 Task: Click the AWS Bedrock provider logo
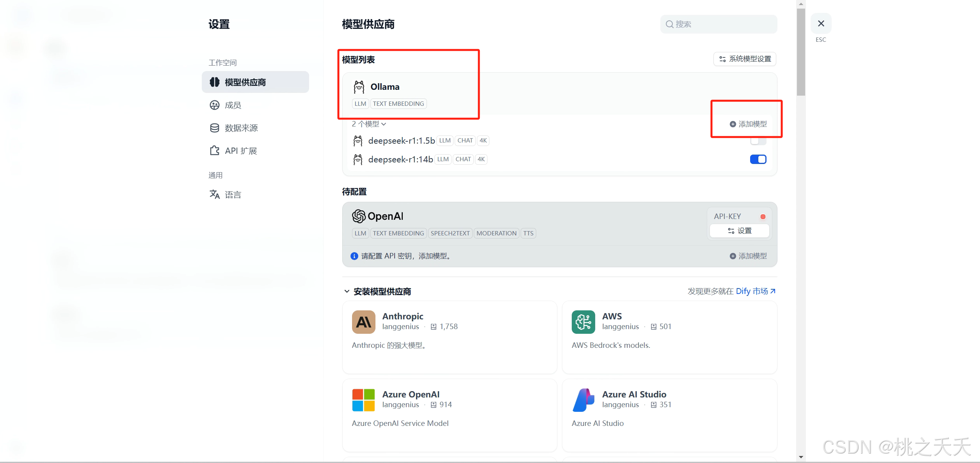(583, 322)
